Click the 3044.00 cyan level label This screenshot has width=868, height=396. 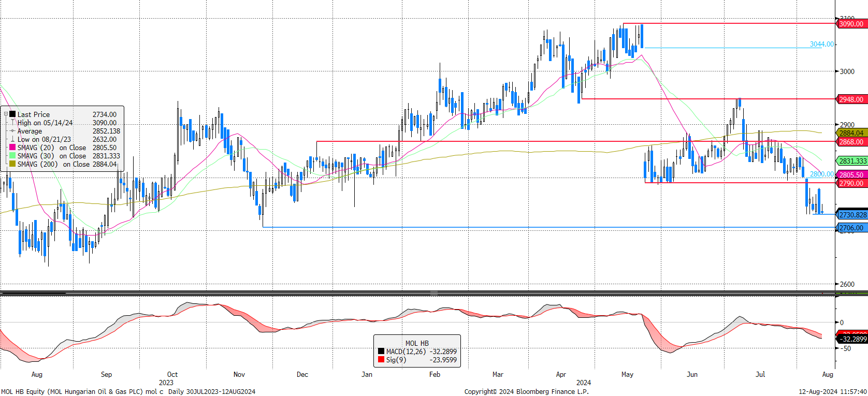click(822, 45)
